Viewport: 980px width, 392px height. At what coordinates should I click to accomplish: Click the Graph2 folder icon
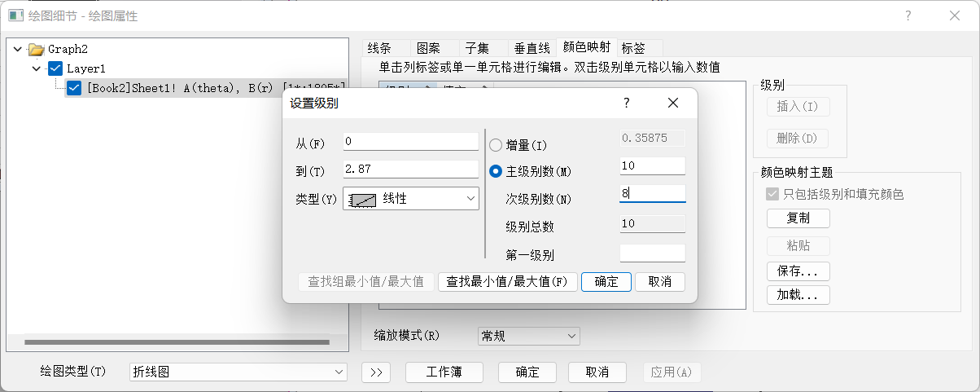[x=36, y=49]
